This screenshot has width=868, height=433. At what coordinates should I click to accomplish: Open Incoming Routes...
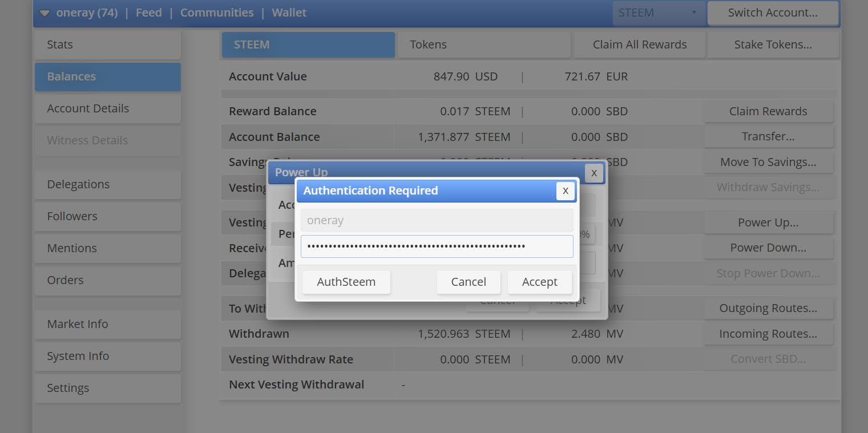point(768,334)
